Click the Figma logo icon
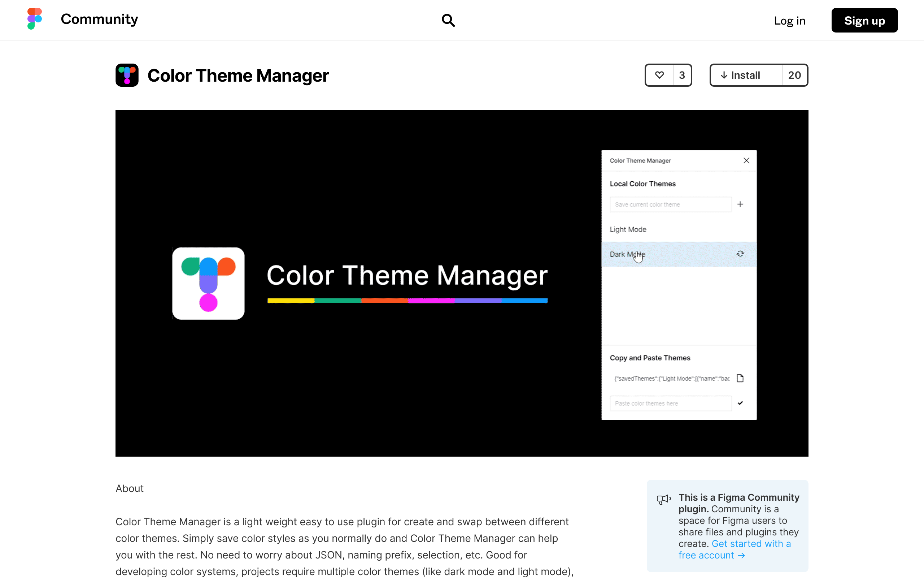 click(x=34, y=19)
